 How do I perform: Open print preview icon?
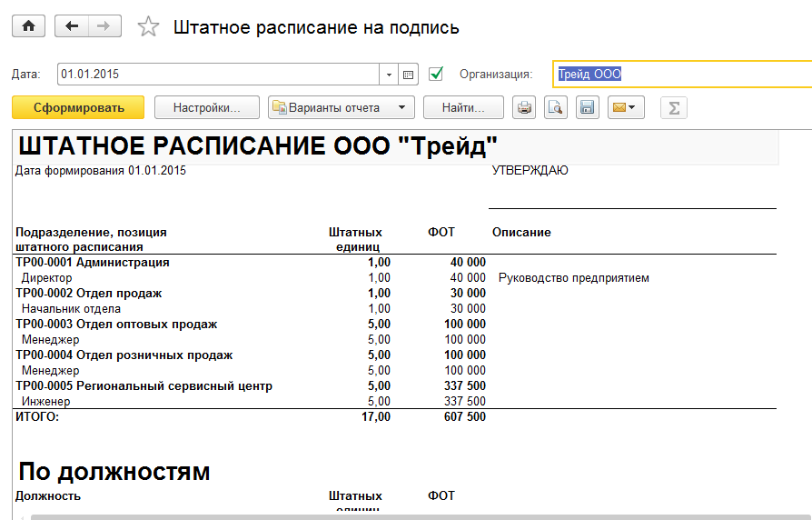[x=556, y=107]
